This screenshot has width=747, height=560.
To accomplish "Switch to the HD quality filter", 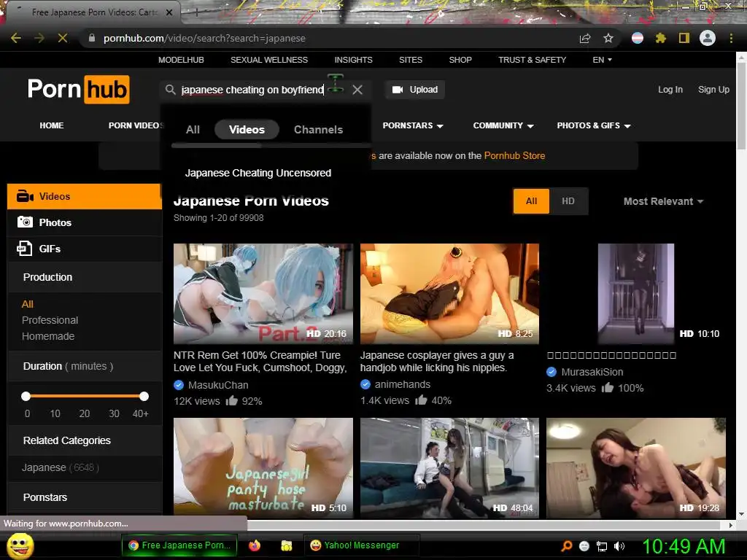I will tap(568, 201).
